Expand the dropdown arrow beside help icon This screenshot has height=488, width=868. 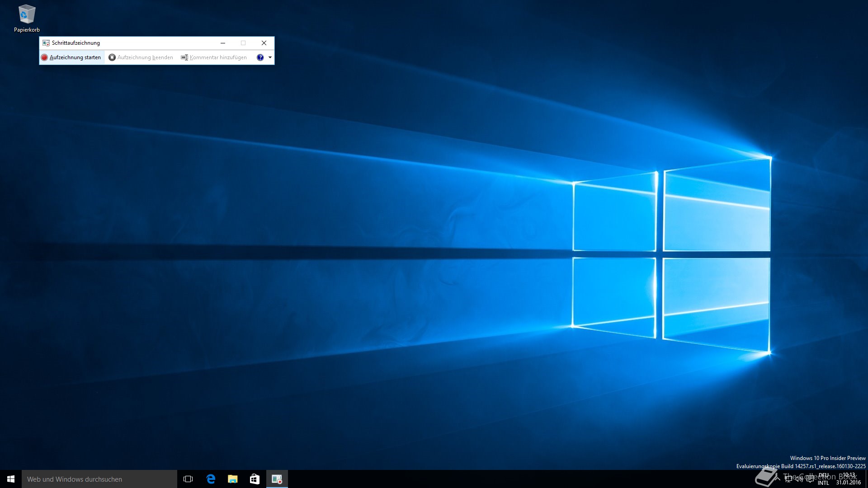[x=270, y=57]
